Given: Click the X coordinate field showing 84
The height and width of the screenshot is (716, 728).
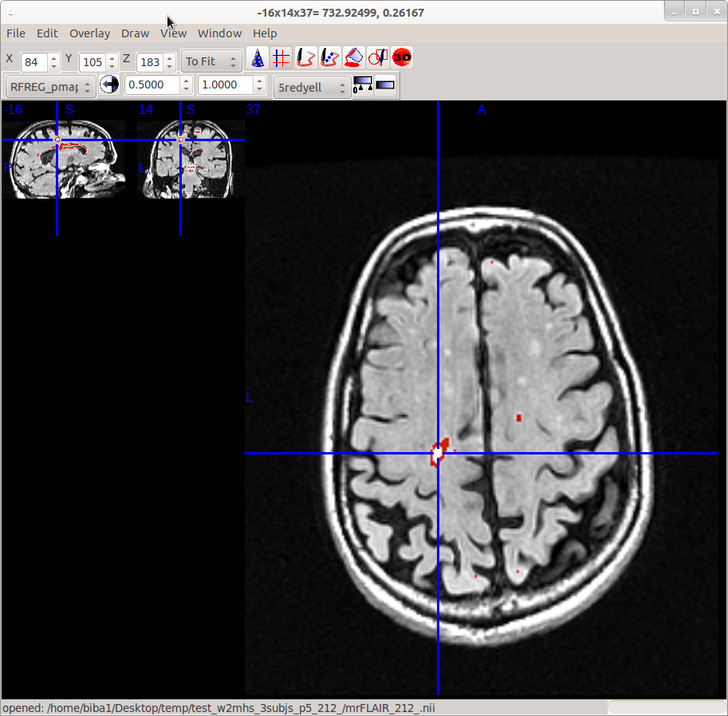Looking at the screenshot, I should pos(34,62).
